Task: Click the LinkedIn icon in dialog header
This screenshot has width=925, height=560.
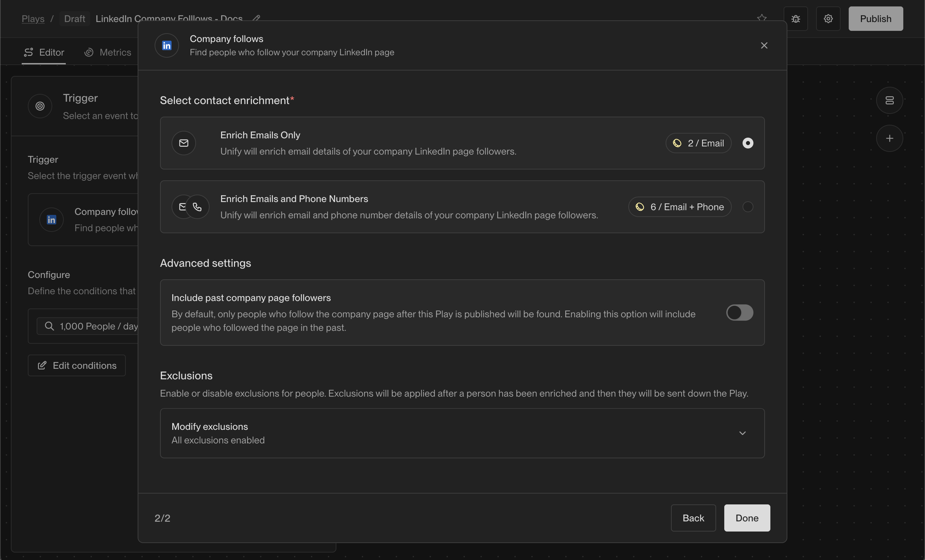Action: (167, 45)
